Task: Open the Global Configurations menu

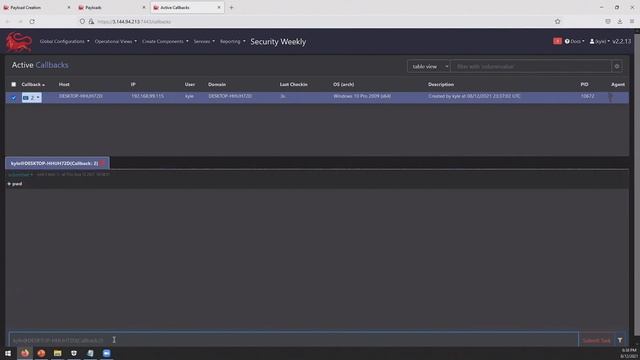Action: pyautogui.click(x=64, y=41)
